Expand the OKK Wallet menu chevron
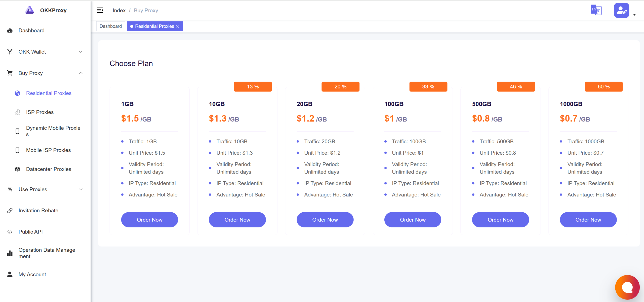 (x=81, y=52)
